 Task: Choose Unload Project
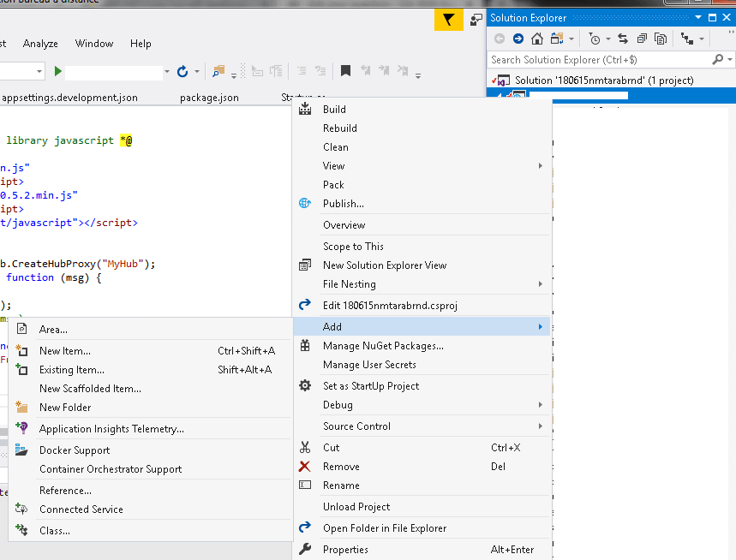[x=422, y=507]
